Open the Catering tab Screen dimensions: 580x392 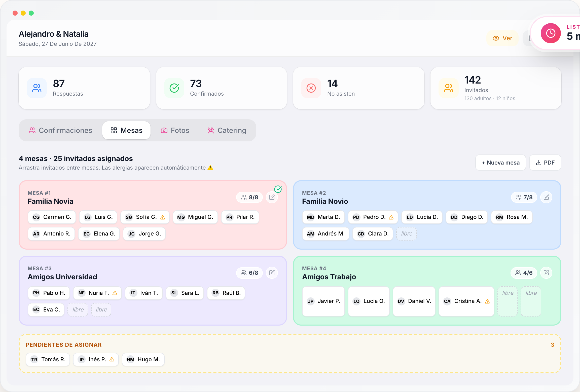click(227, 130)
